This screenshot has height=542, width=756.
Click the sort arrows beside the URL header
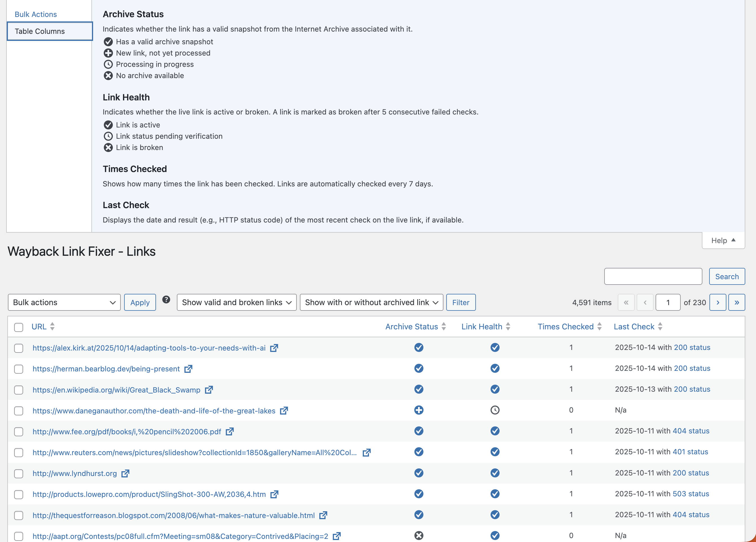(52, 327)
